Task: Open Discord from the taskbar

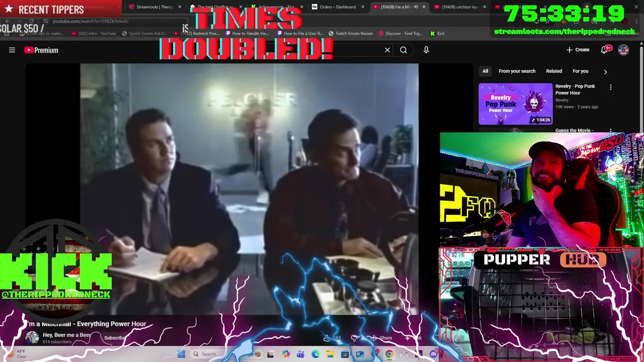Action: click(x=434, y=354)
